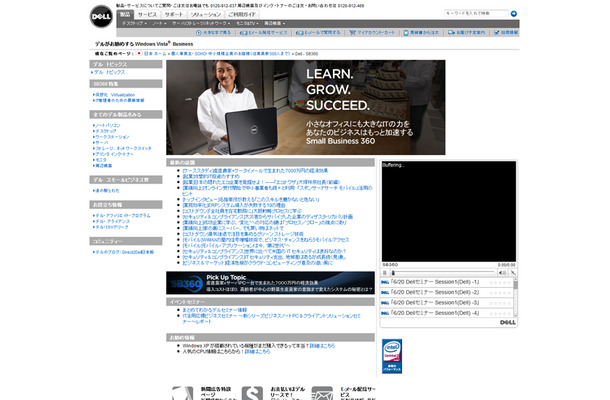The image size is (610, 400).
Task: Select the order-from-quote document icon
Action: click(406, 33)
